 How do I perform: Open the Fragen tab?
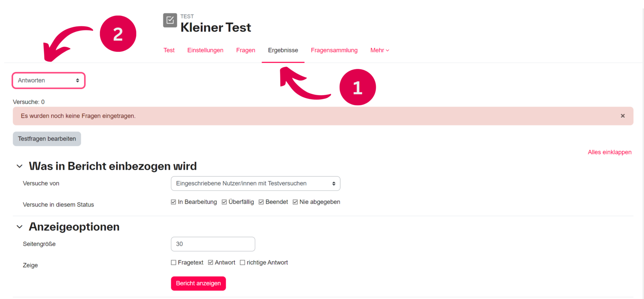pyautogui.click(x=246, y=50)
